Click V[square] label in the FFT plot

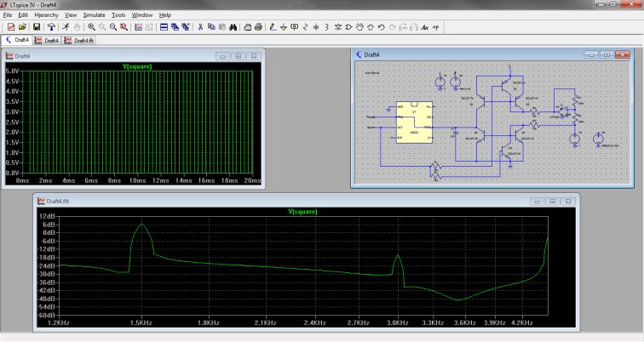tap(303, 210)
